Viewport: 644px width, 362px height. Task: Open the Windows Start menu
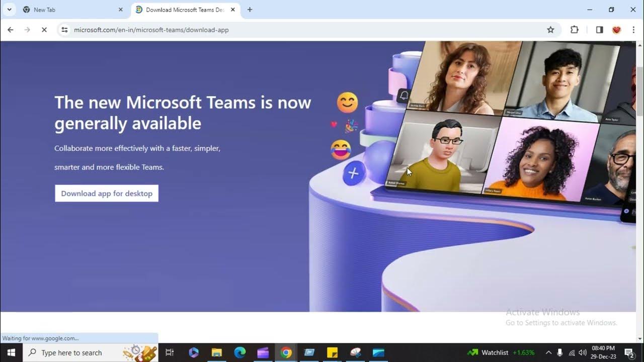point(11,352)
